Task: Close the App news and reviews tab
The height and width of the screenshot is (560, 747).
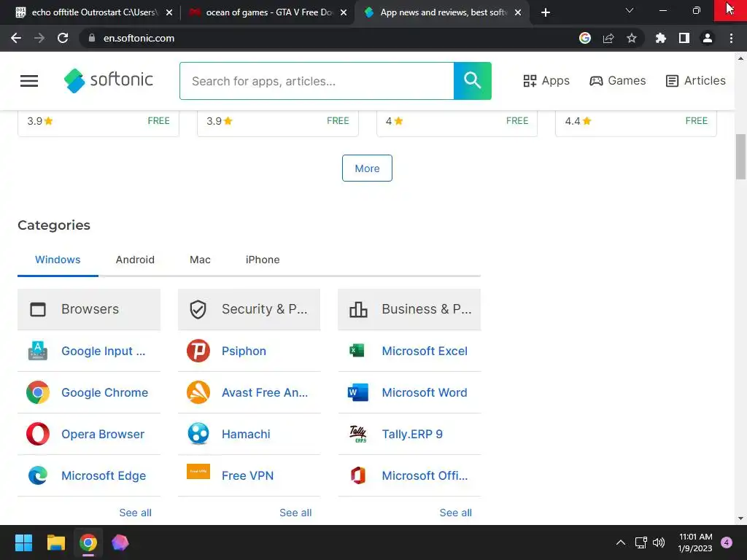Action: tap(518, 12)
